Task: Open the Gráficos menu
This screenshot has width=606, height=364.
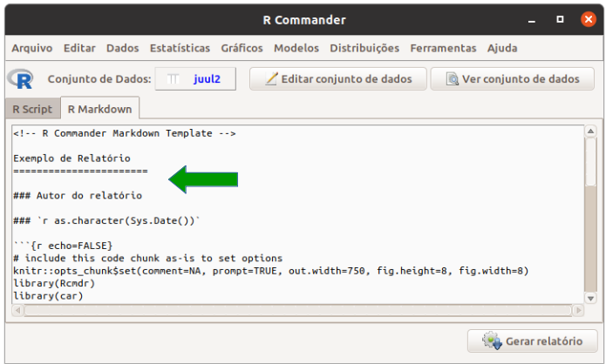Action: (242, 48)
